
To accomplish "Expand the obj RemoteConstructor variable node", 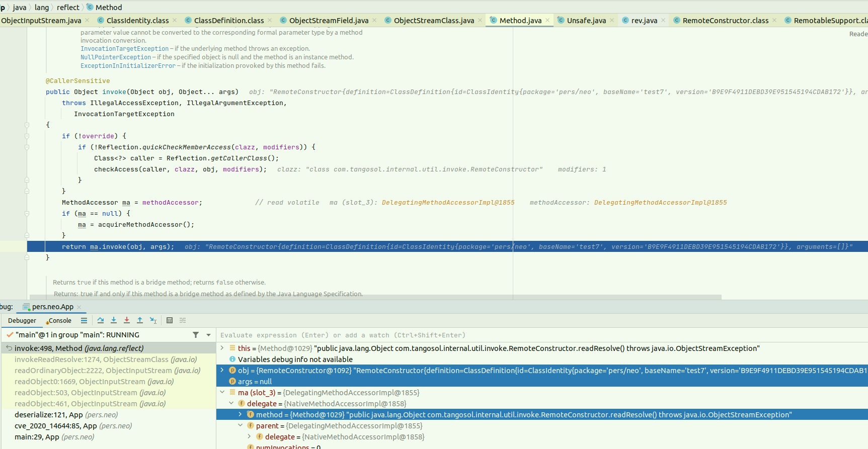I will click(222, 370).
